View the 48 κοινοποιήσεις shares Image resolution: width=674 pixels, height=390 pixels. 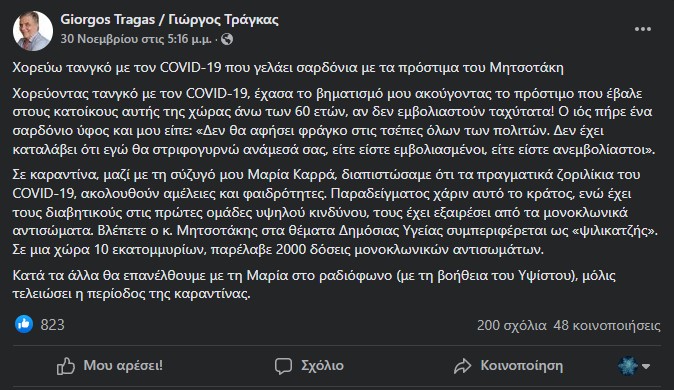607,325
